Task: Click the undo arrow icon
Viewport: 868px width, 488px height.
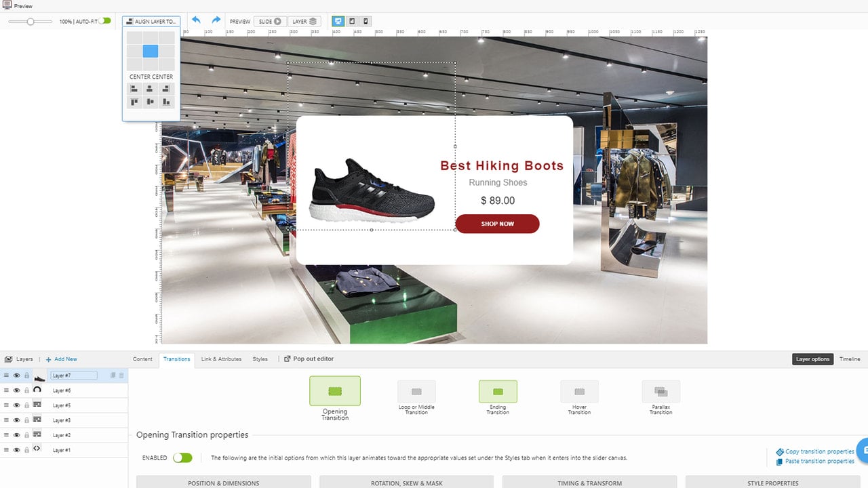Action: tap(196, 20)
